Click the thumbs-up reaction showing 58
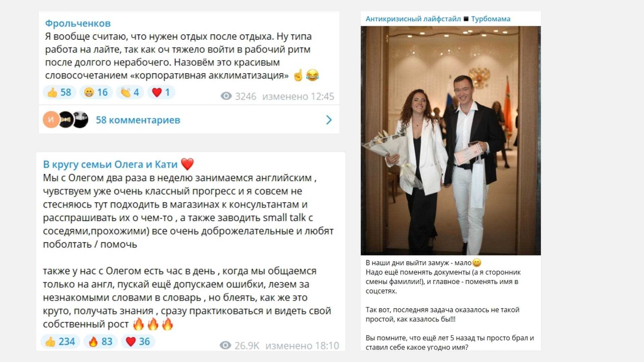 [x=59, y=92]
